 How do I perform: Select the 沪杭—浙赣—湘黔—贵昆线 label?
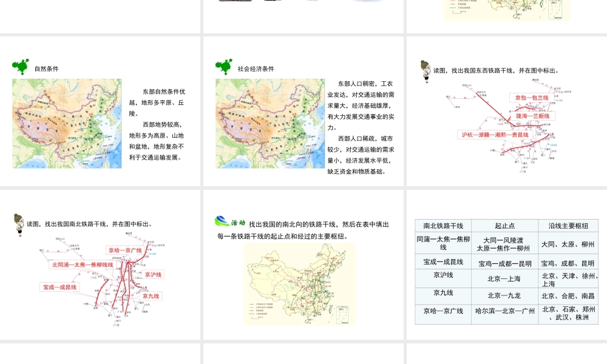click(495, 135)
